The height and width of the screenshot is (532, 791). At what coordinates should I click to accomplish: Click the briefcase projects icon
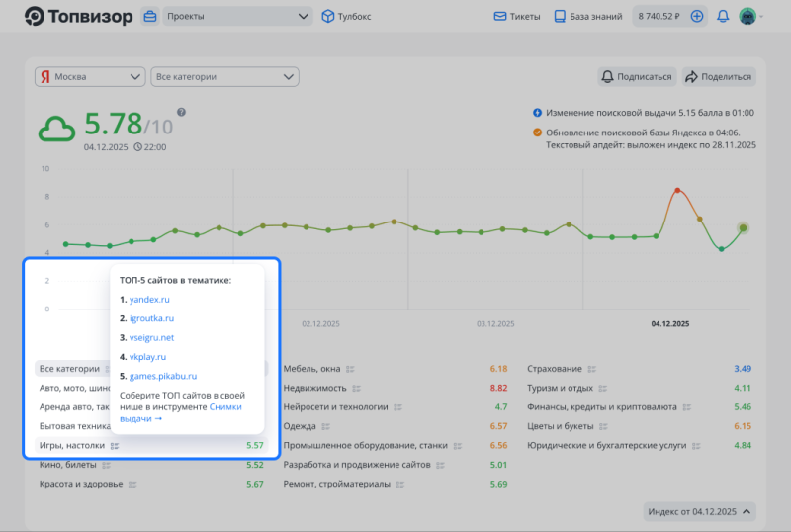pyautogui.click(x=150, y=17)
